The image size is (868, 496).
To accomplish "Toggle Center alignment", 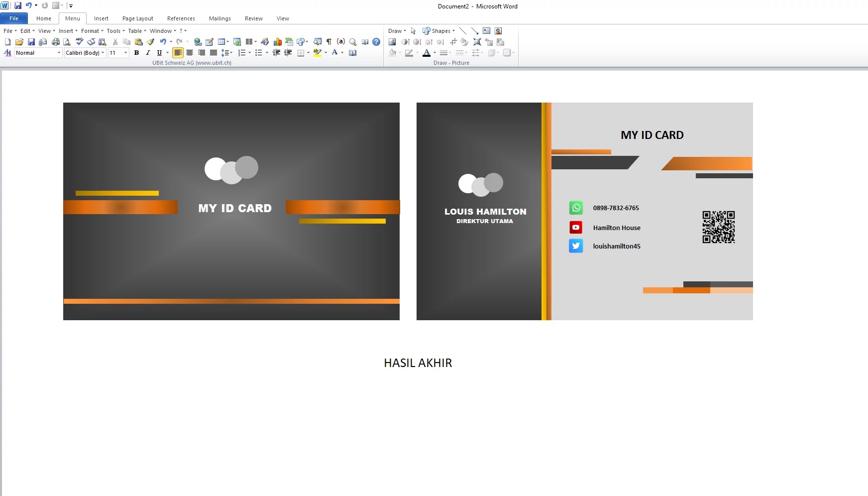I will (x=190, y=53).
